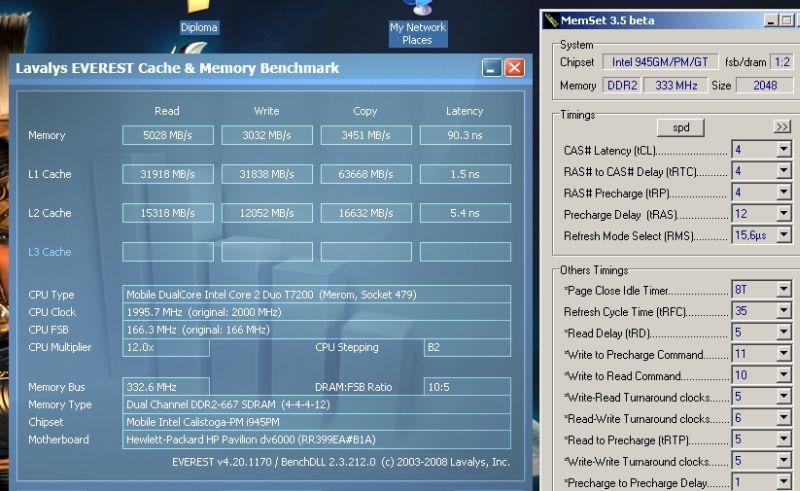Click the spd button in MemSet
This screenshot has width=800, height=491.
coord(681,128)
